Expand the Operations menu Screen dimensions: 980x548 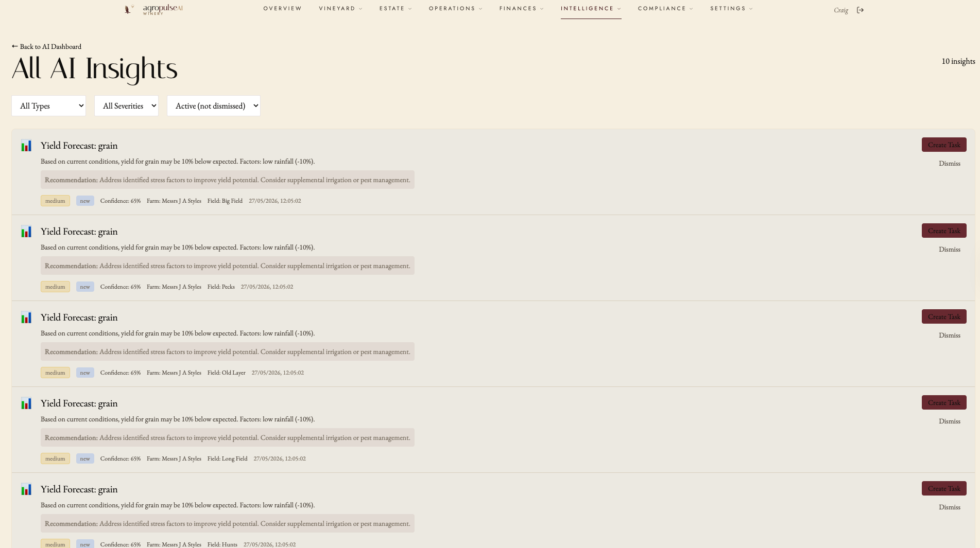click(455, 9)
